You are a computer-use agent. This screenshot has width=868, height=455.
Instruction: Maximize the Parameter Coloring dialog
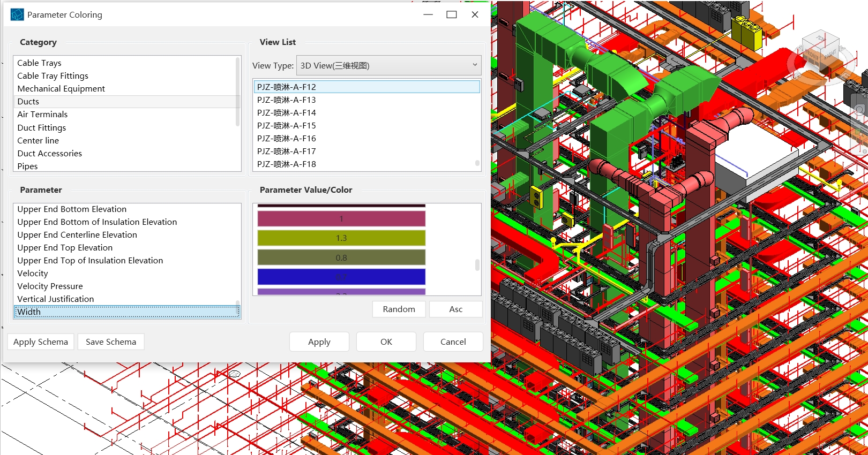(x=452, y=14)
